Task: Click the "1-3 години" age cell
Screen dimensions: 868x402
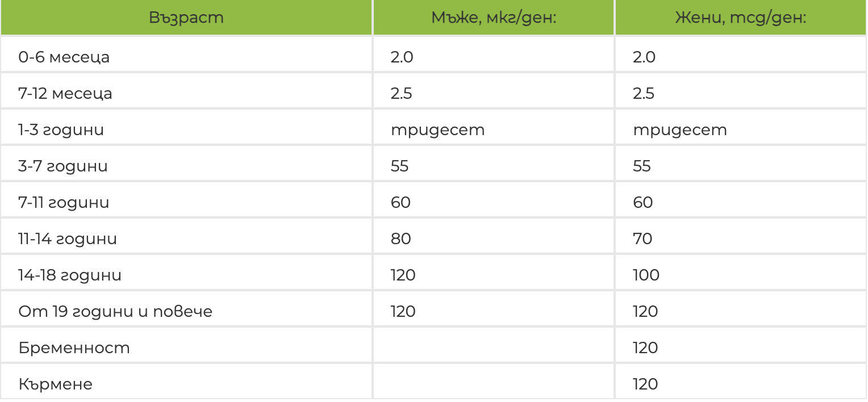Action: [61, 130]
